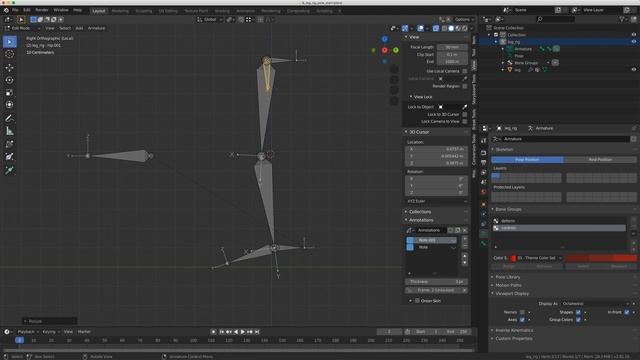Expand the Motion Paths panel
The image size is (640, 360).
pyautogui.click(x=508, y=285)
